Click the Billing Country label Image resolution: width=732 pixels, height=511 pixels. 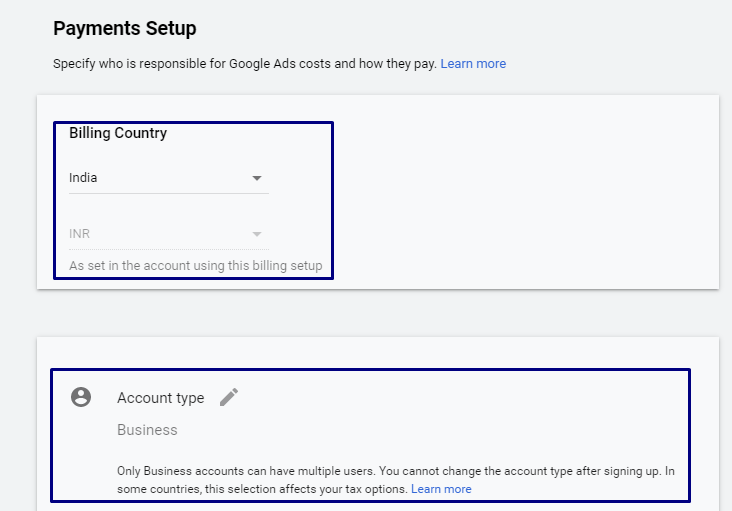[x=118, y=133]
